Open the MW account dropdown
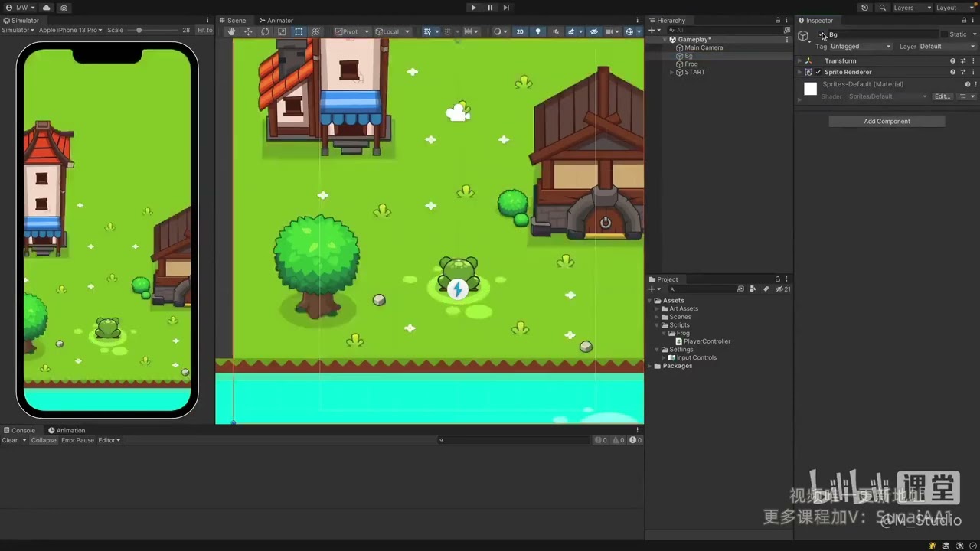The height and width of the screenshot is (551, 980). 20,8
